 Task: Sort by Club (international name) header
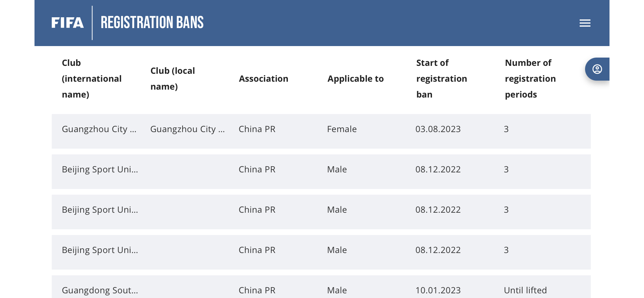pos(92,78)
